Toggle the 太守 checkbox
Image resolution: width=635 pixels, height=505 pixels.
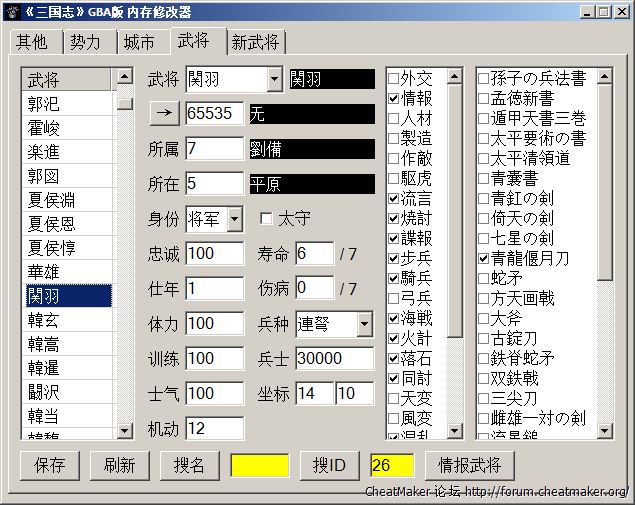point(267,218)
